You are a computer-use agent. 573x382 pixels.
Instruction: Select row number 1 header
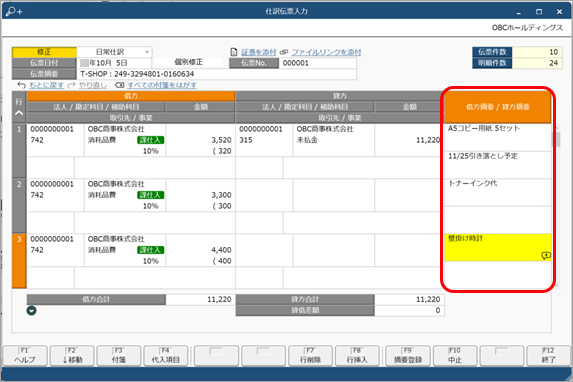click(19, 151)
